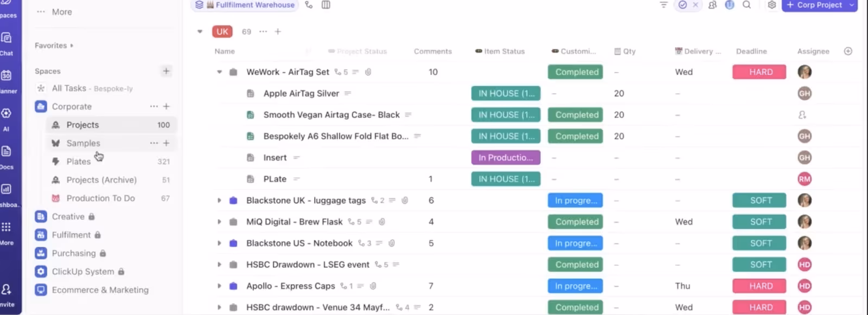Open Chat from the left rail
Image resolution: width=868 pixels, height=315 pixels.
tap(7, 38)
